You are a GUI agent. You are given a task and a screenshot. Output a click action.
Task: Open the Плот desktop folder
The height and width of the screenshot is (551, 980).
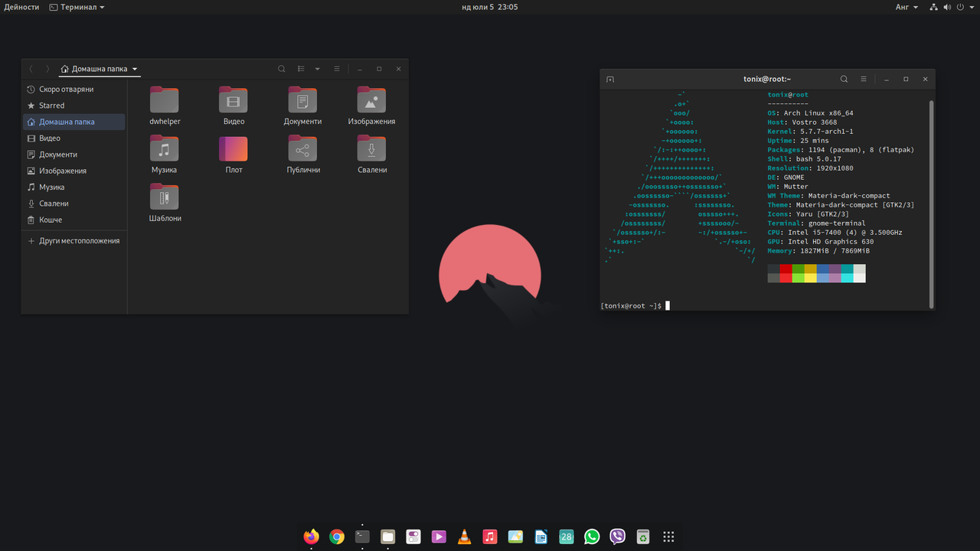click(234, 155)
